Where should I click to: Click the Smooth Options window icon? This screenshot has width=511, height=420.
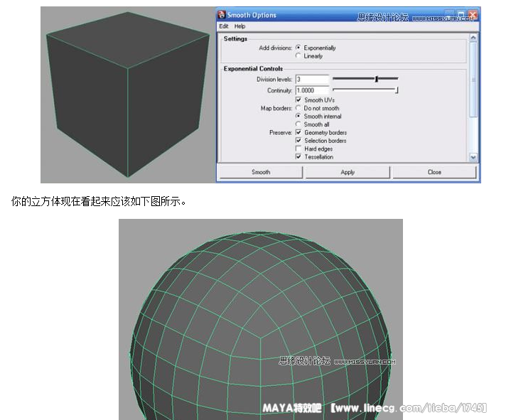tap(222, 15)
